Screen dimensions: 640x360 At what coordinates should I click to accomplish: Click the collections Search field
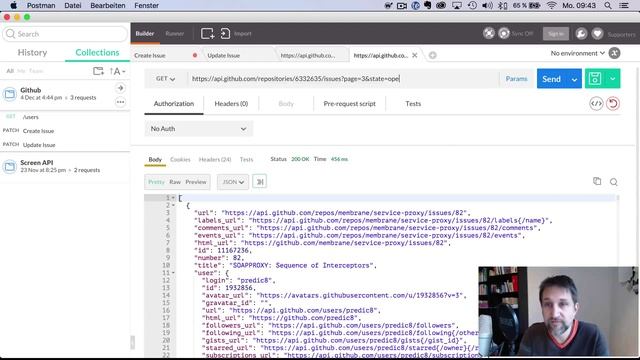[65, 34]
